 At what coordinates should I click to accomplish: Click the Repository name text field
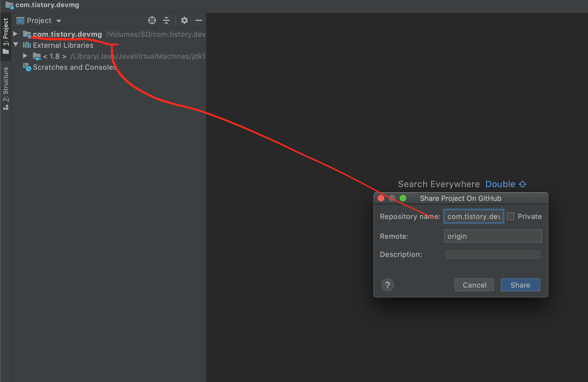click(x=474, y=217)
